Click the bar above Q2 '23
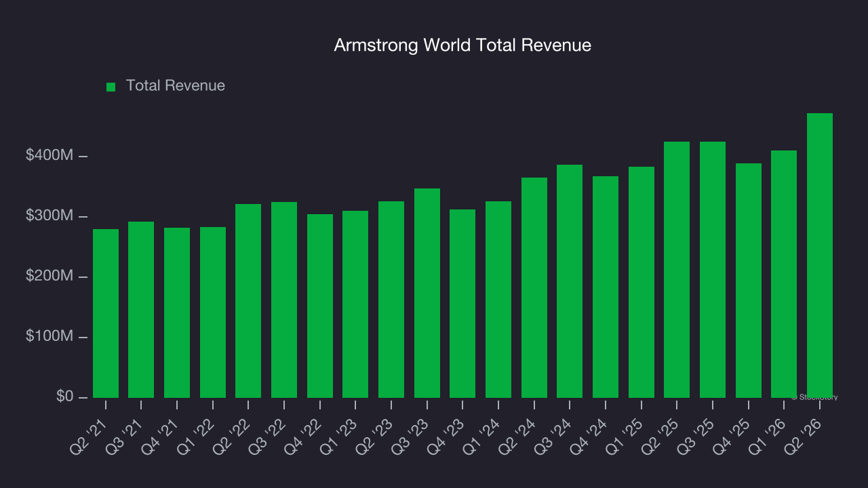The height and width of the screenshot is (488, 868). (391, 300)
